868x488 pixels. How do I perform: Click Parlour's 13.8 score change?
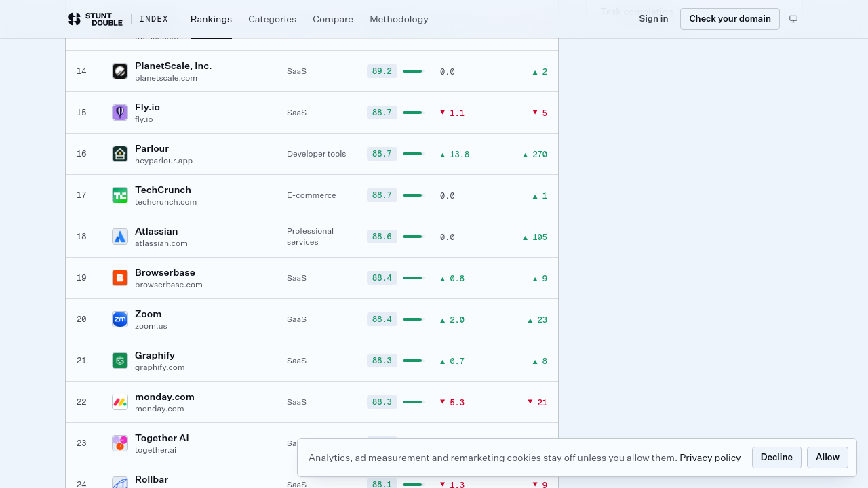click(x=454, y=155)
